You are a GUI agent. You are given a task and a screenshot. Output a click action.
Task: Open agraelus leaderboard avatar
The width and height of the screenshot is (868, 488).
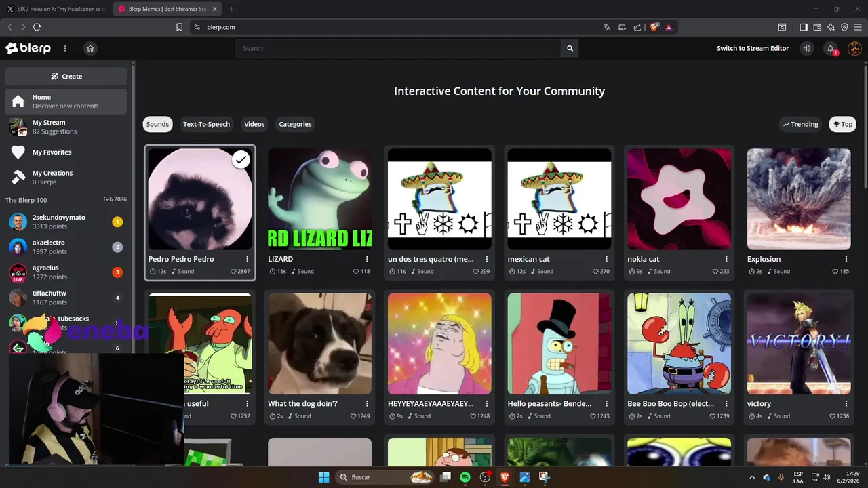pyautogui.click(x=18, y=272)
